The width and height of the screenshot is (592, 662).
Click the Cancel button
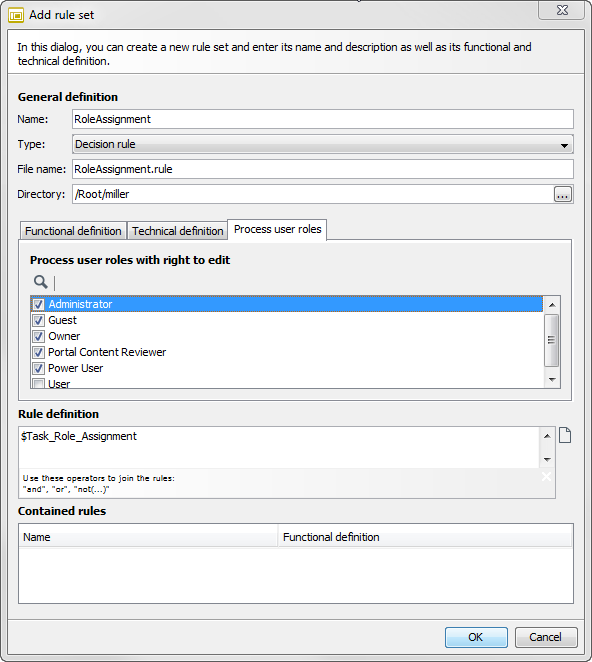546,637
